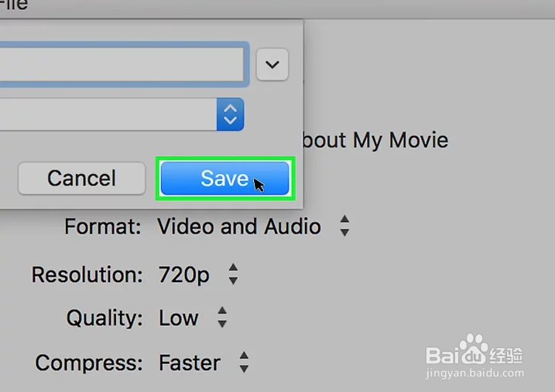
Task: Expand the save dialog with the chevron button
Action: (272, 64)
